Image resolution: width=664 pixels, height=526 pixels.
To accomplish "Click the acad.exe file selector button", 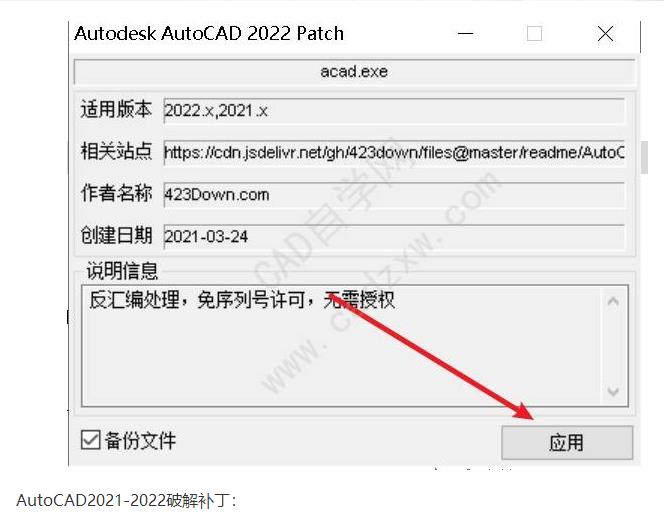I will 354,72.
